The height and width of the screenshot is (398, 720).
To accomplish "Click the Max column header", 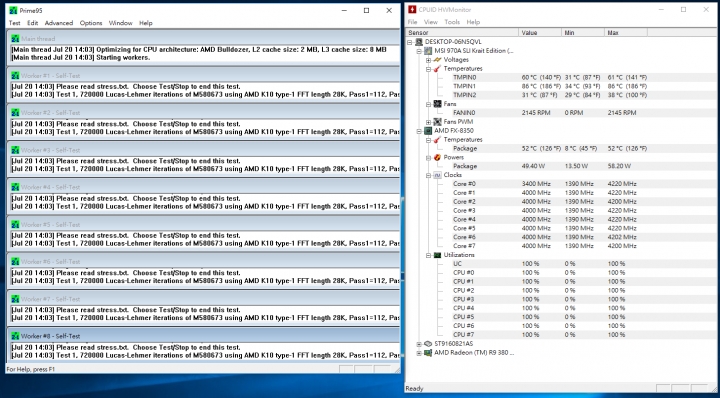I will 626,33.
